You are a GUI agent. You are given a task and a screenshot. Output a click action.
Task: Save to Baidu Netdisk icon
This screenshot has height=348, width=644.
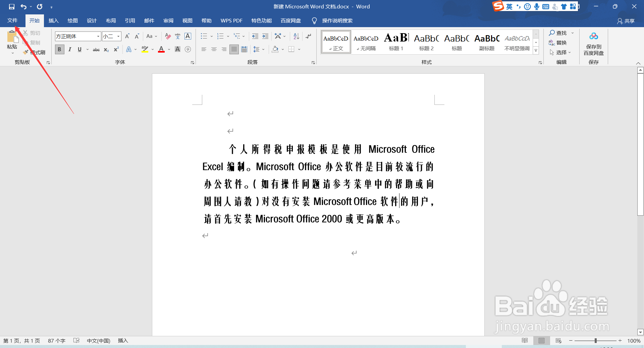click(594, 36)
